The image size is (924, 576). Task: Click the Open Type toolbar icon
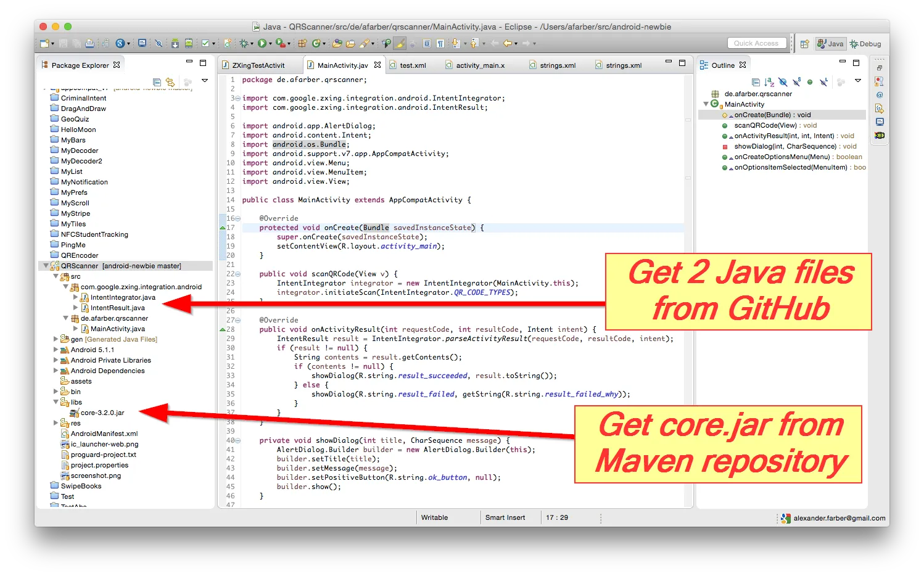[337, 43]
